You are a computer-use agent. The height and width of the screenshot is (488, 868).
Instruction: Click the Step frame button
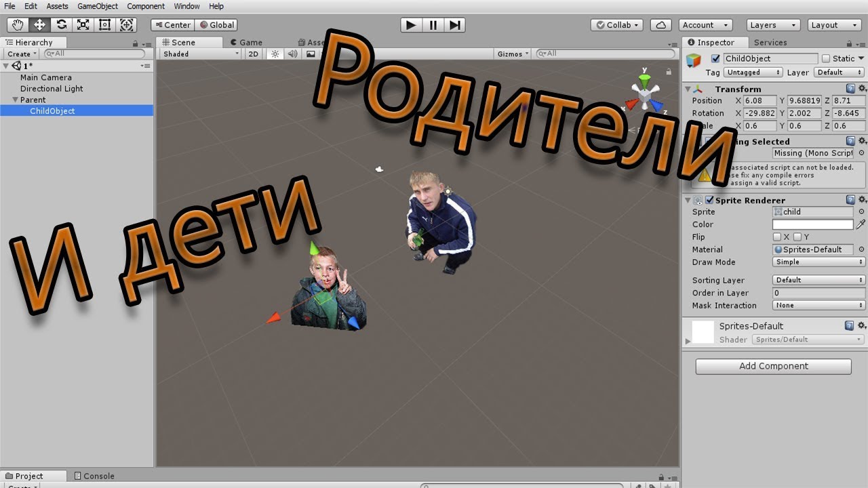coord(454,25)
